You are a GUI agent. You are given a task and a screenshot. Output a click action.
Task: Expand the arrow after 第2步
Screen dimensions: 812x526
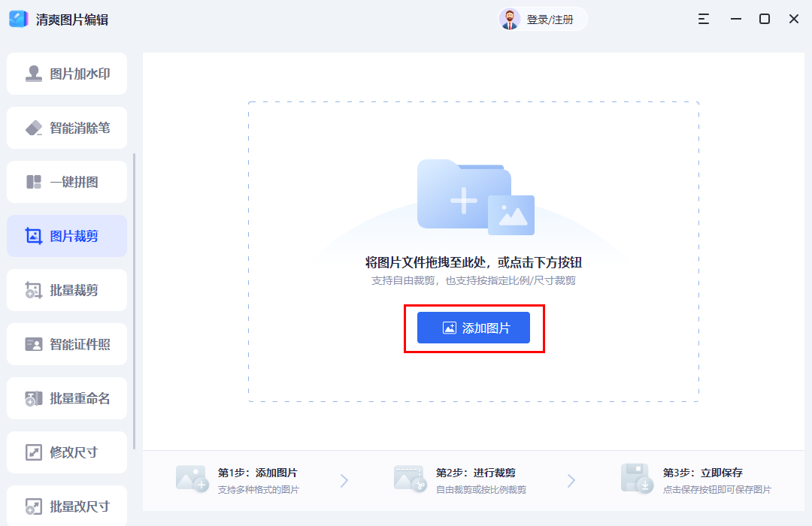[572, 479]
